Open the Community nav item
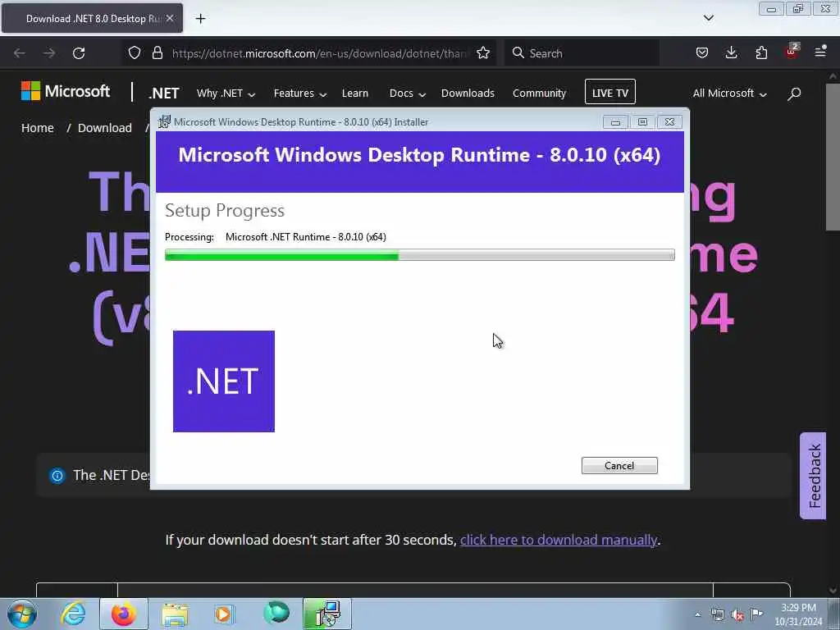 point(539,94)
